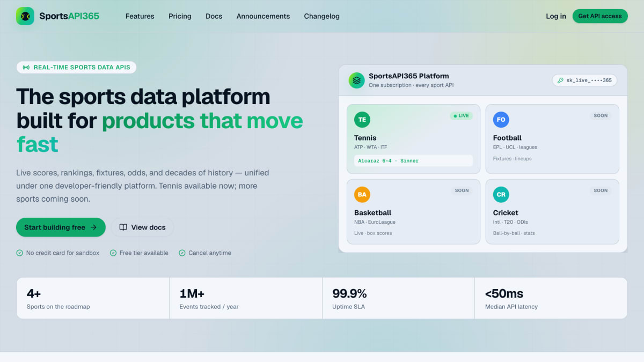Open the Features nav item
This screenshot has height=362, width=644.
[140, 16]
